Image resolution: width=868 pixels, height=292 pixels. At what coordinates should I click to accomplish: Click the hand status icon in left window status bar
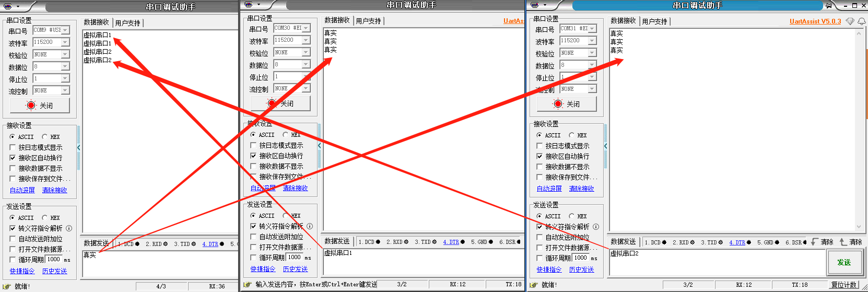(x=7, y=286)
